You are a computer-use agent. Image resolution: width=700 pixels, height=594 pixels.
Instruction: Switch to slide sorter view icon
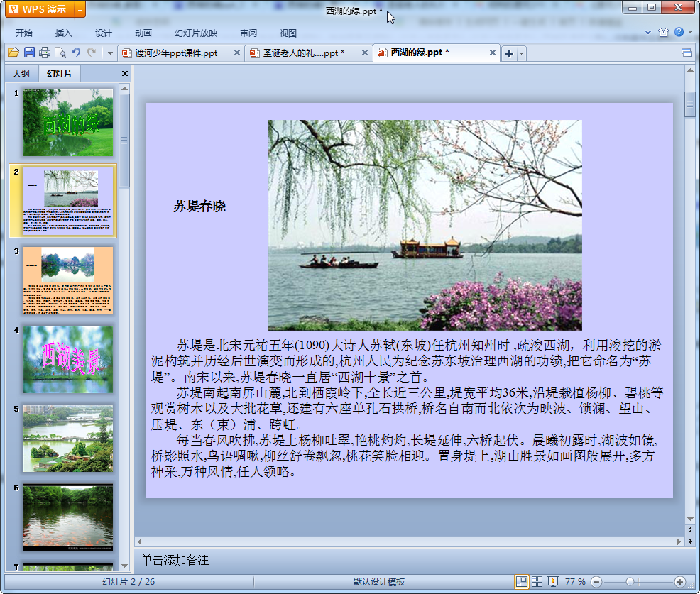tap(537, 581)
